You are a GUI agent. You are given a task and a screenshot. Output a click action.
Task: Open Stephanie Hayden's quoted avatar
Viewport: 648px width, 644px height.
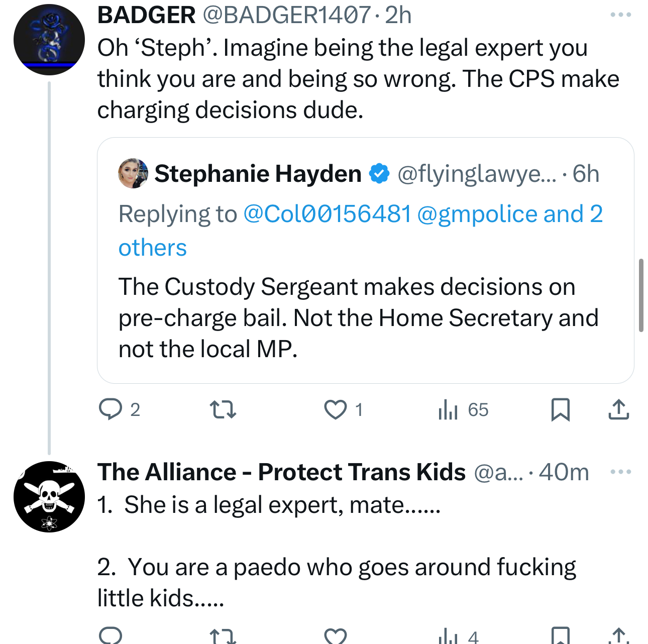(133, 173)
